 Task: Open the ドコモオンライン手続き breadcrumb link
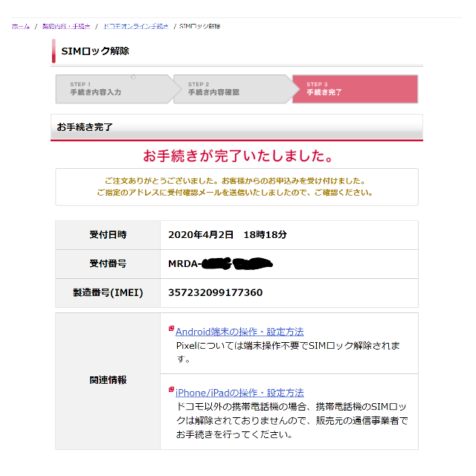click(135, 27)
